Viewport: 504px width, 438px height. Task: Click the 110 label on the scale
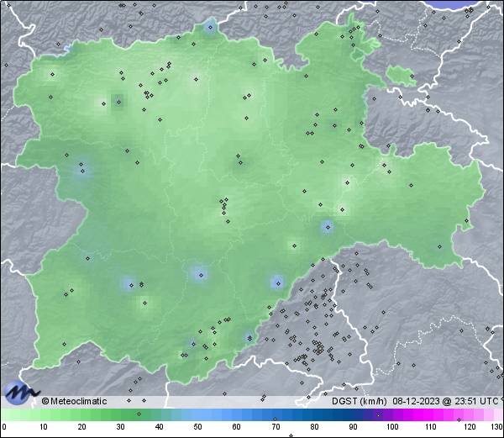[431, 427]
